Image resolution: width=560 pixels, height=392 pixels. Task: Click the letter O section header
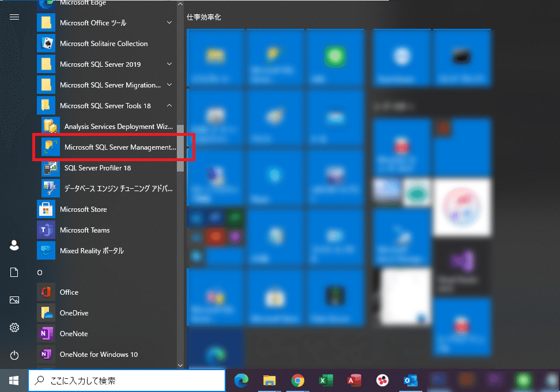click(40, 272)
